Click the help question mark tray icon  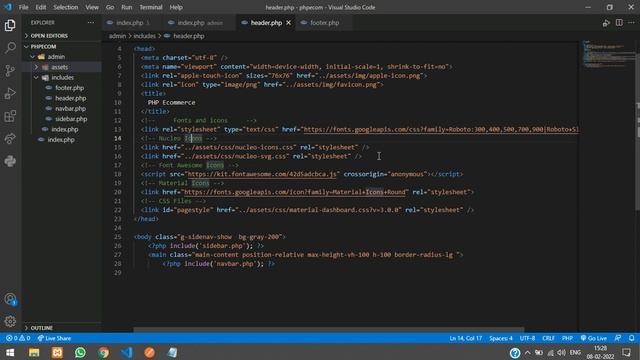[515, 353]
